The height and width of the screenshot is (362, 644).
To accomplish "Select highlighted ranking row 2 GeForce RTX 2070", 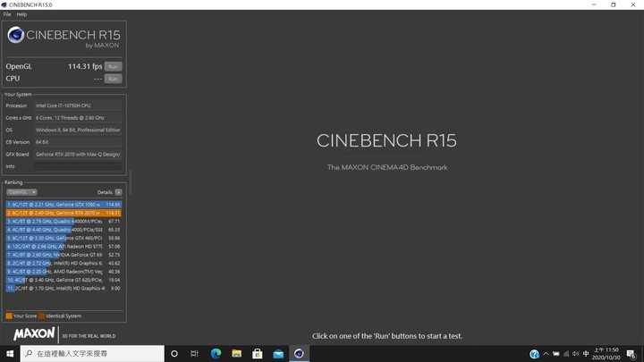I will coord(64,213).
